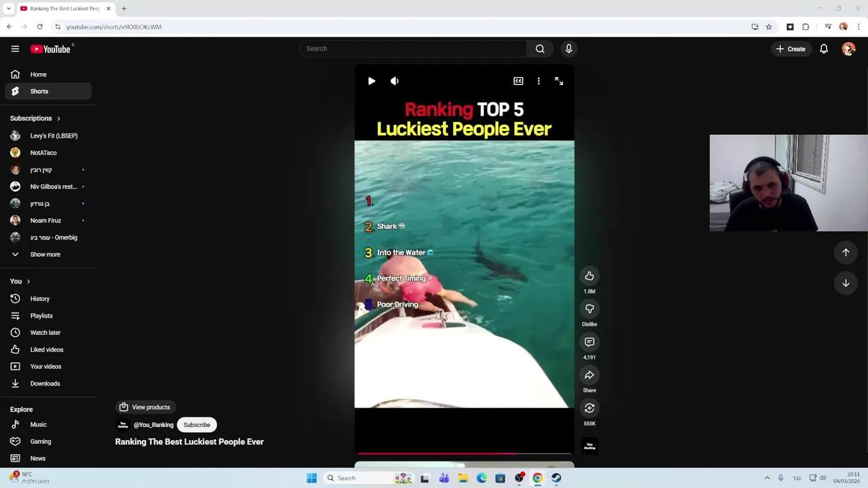Open the @You_Ranking channel link
The image size is (868, 488).
(153, 425)
